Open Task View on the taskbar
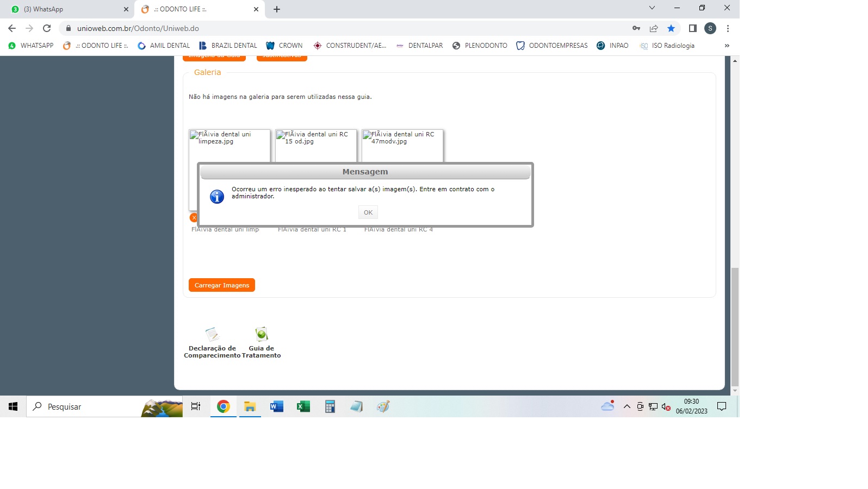The image size is (868, 489). click(x=196, y=406)
